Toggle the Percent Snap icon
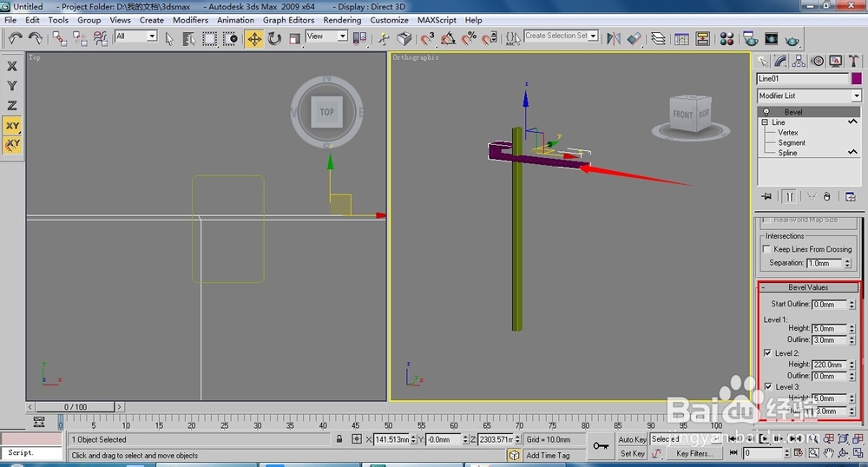 pos(469,38)
